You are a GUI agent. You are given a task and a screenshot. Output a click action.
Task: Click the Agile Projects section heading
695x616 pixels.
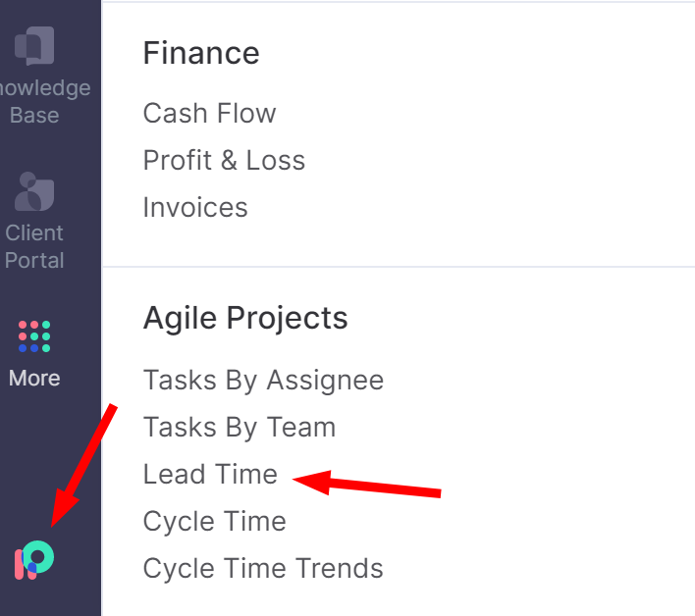[x=245, y=319]
